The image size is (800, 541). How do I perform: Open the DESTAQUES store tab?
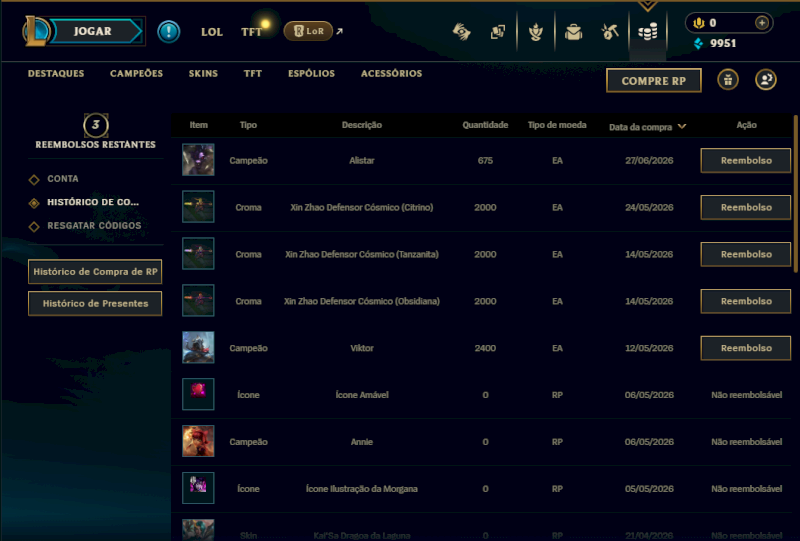[x=56, y=73]
